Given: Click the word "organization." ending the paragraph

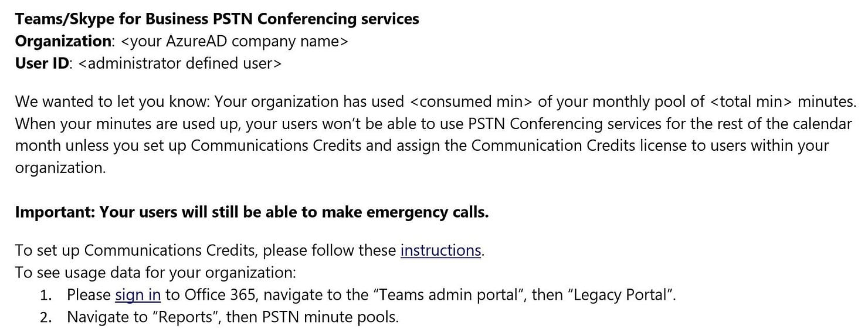Looking at the screenshot, I should [x=60, y=168].
